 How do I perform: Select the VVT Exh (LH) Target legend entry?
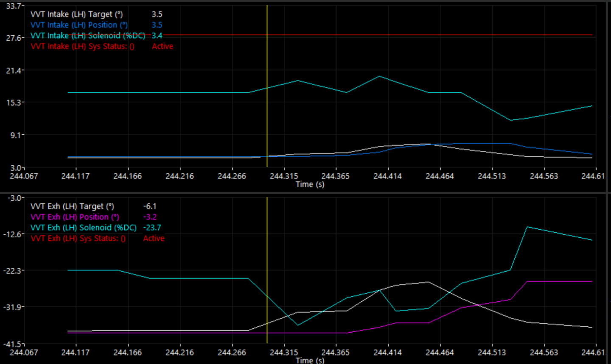[72, 206]
